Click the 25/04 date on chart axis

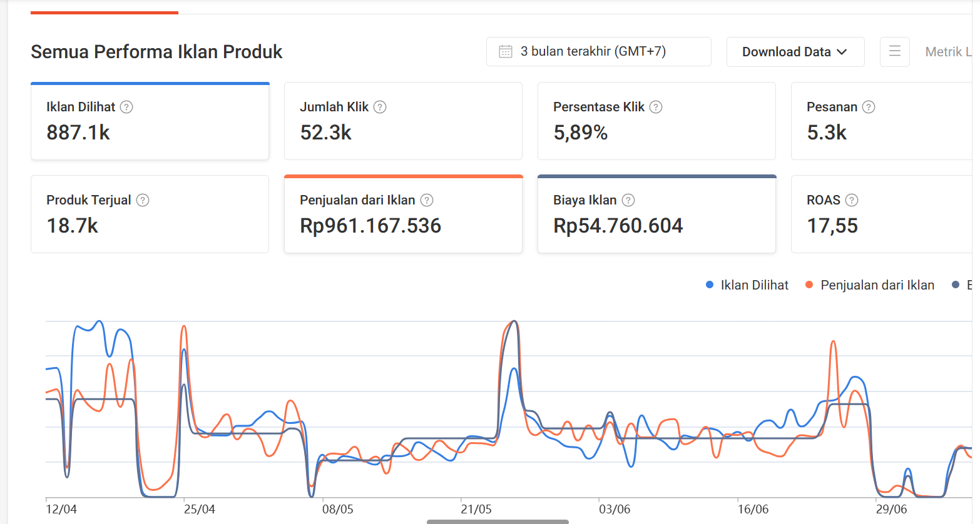200,509
